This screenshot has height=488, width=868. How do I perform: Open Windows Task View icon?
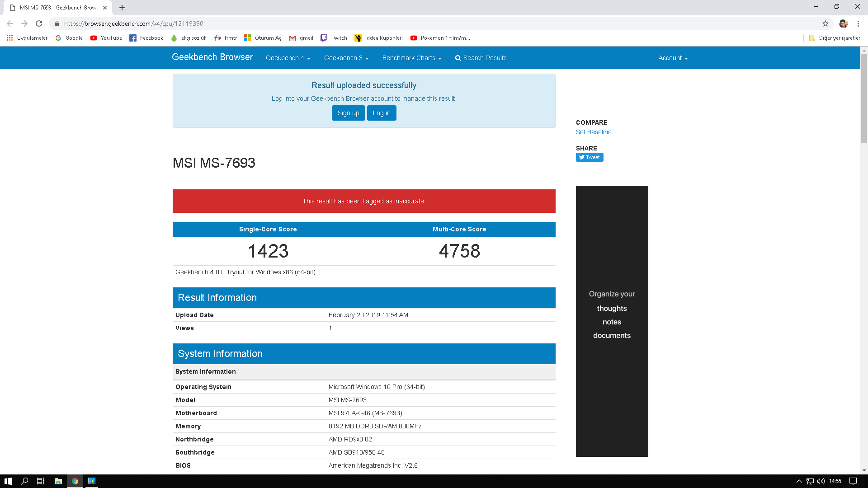tap(40, 481)
